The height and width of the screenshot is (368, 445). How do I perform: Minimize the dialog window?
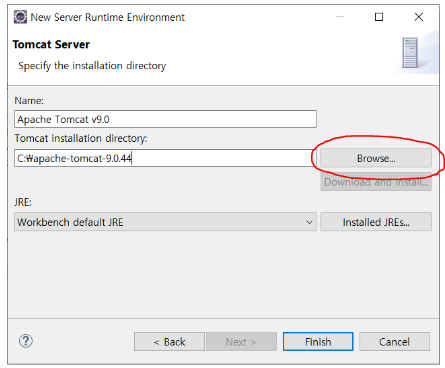340,17
